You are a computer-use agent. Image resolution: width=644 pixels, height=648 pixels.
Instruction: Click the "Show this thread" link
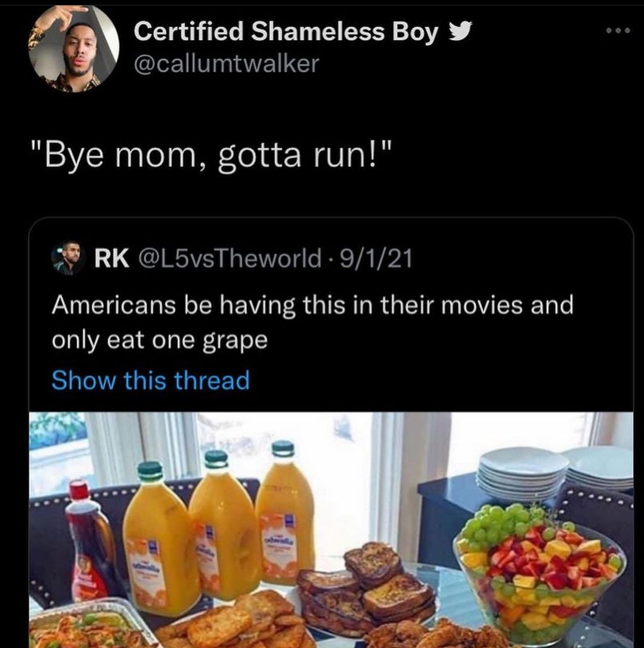click(150, 380)
